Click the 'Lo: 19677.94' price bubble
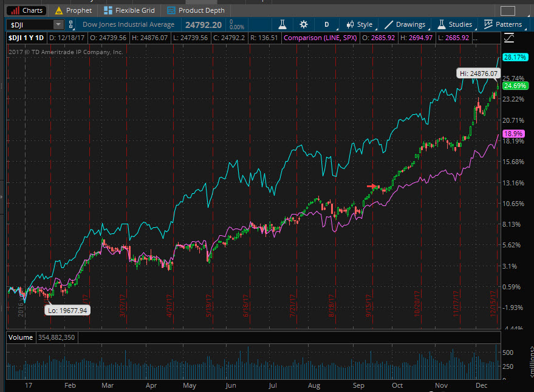Screen dimensions: 534x392 67,311
